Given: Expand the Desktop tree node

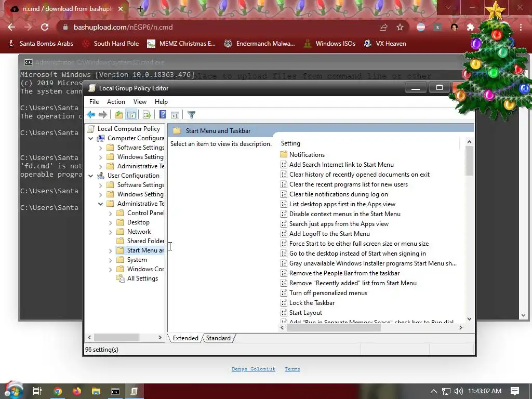Looking at the screenshot, I should click(x=110, y=223).
